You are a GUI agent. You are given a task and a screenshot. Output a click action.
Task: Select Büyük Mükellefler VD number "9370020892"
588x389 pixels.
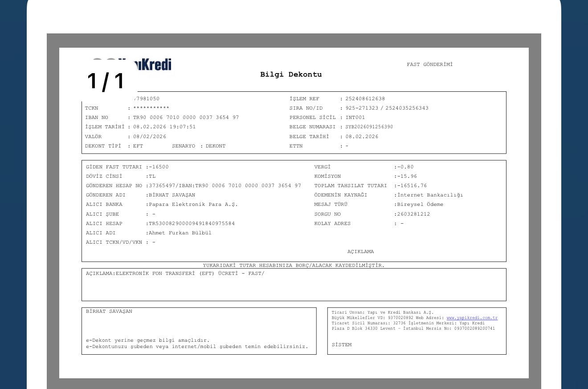401,318
